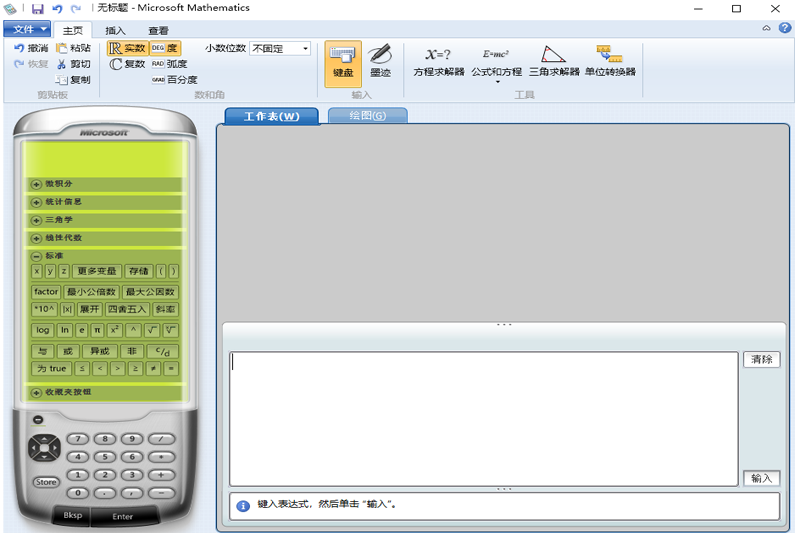Click the undo arrow in quick access toolbar
The height and width of the screenshot is (533, 800).
click(x=57, y=9)
